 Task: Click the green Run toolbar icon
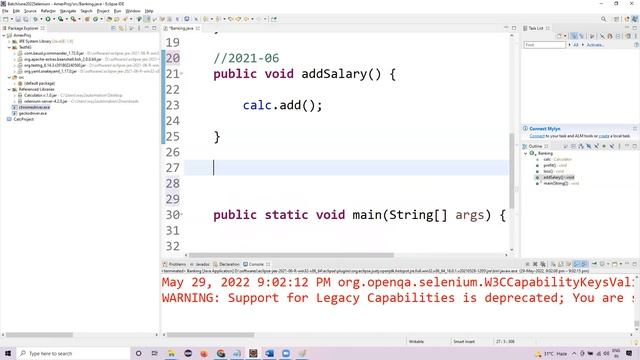click(x=48, y=19)
